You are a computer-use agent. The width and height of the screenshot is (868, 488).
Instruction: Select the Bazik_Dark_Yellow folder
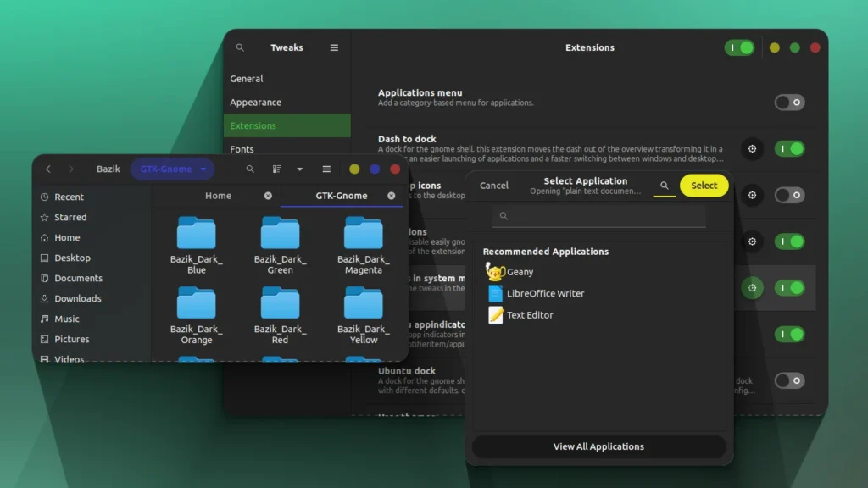[363, 315]
